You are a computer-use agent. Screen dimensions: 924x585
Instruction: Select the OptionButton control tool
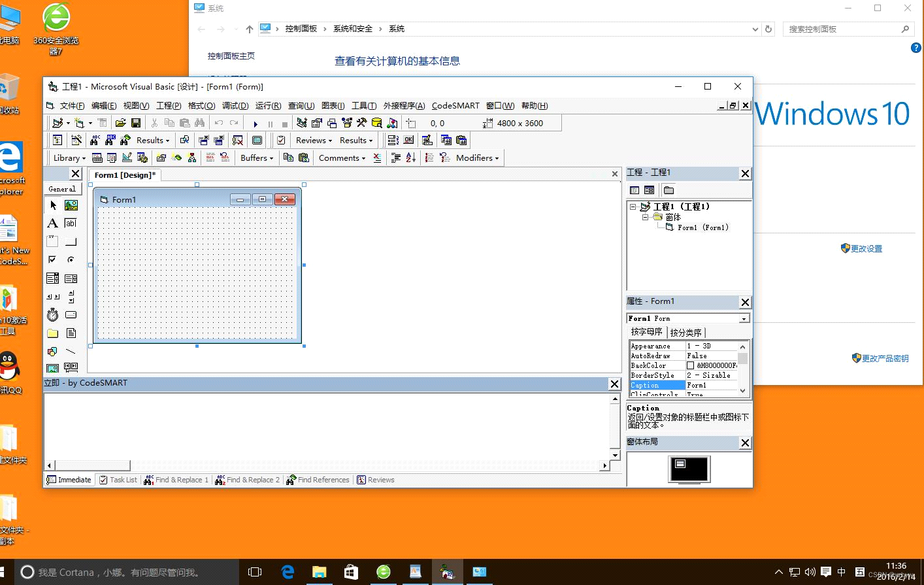point(71,259)
